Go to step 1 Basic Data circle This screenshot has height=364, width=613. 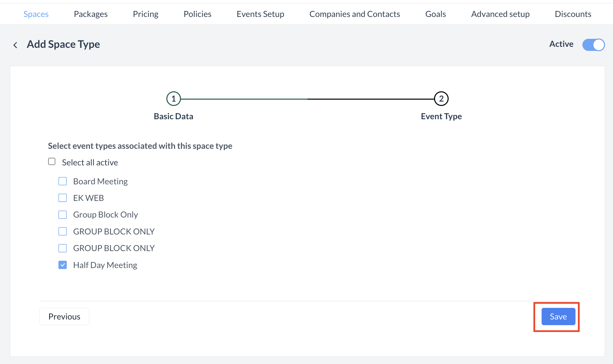click(x=173, y=99)
